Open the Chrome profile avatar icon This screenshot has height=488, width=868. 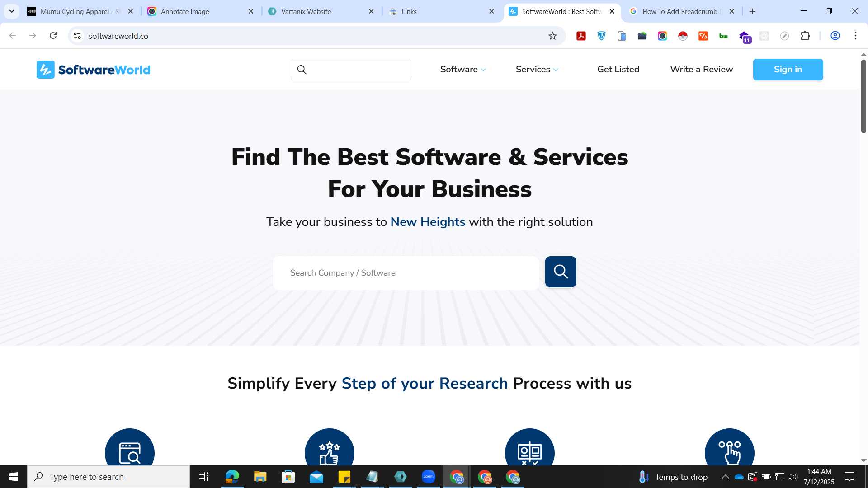835,36
